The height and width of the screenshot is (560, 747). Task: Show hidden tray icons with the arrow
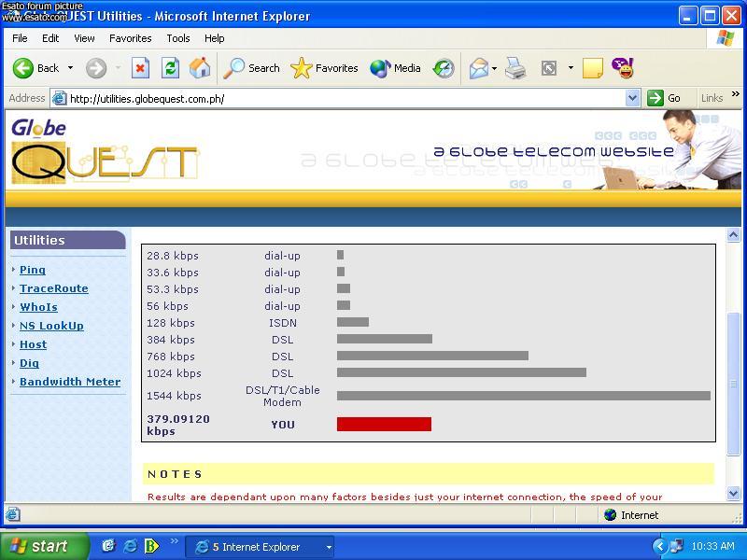pyautogui.click(x=660, y=546)
